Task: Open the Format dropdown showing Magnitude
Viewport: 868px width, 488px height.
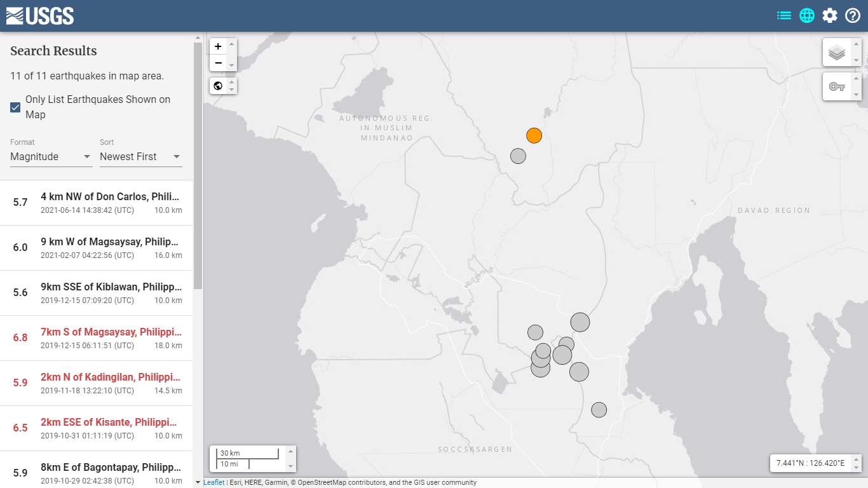Action: point(51,157)
